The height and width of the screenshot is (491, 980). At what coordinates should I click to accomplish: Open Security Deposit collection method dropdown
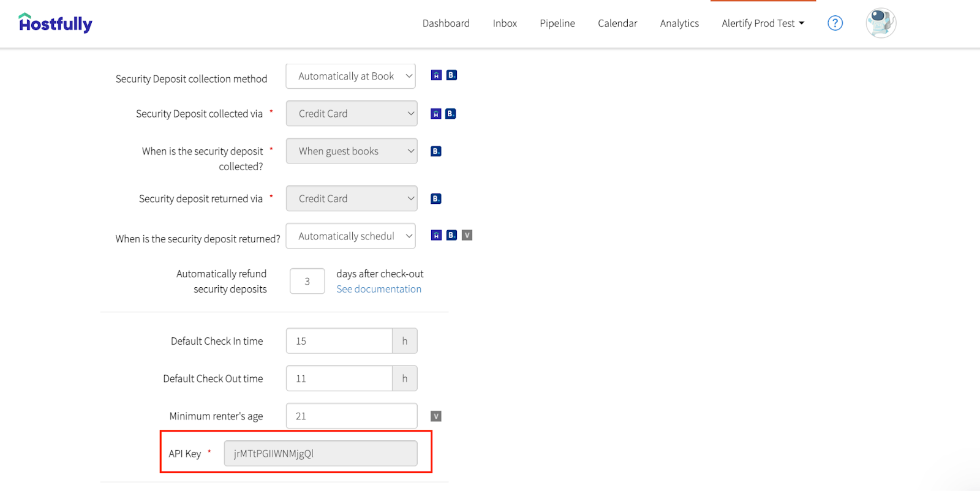[350, 77]
